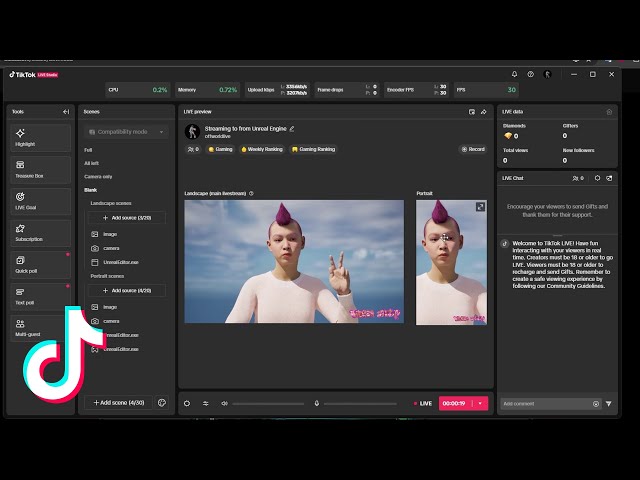The height and width of the screenshot is (480, 640).
Task: Mute the speaker audio icon
Action: click(x=224, y=403)
